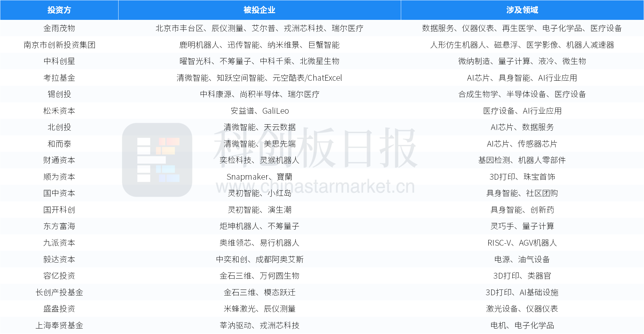Select cell 奕检科技、灵猴机器人

tap(260, 160)
